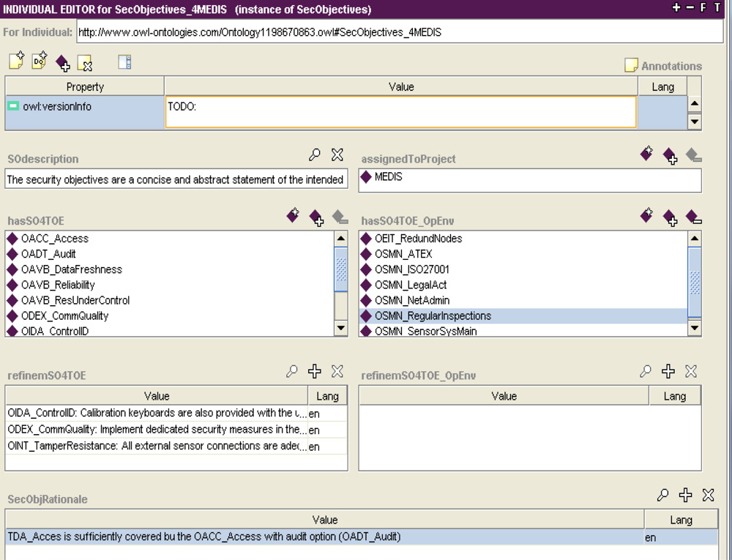
Task: Open the Annotations label button
Action: [663, 66]
